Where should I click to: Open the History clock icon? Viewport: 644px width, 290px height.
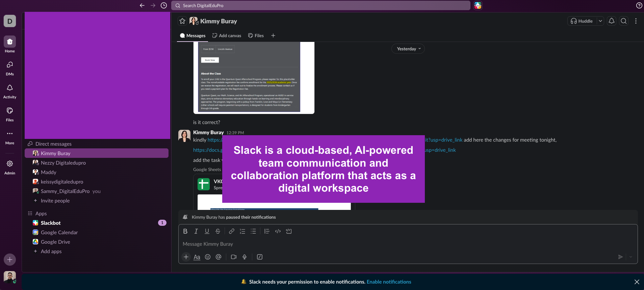coord(164,5)
